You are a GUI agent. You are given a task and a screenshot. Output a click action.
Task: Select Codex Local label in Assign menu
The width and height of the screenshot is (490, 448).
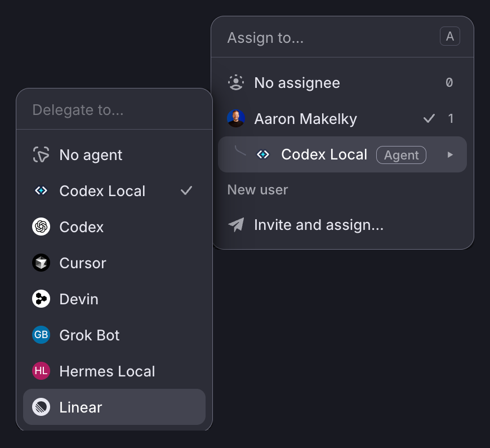click(324, 154)
